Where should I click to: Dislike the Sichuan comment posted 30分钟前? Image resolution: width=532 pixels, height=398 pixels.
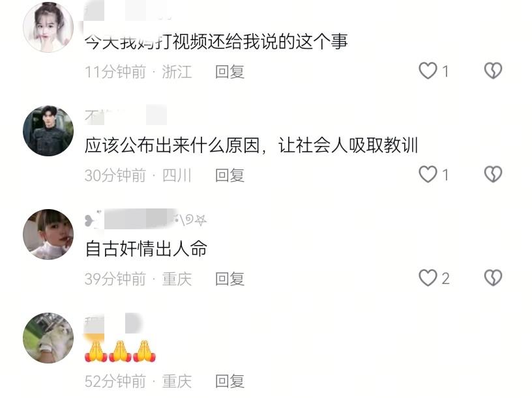[x=493, y=175]
